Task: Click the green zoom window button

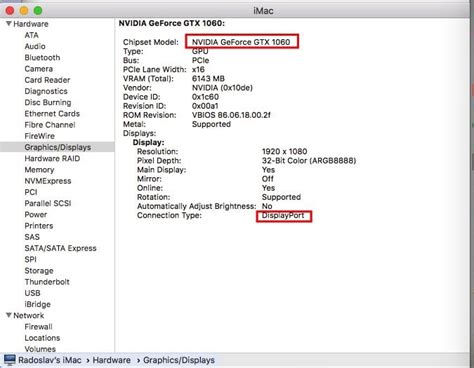Action: [38, 11]
